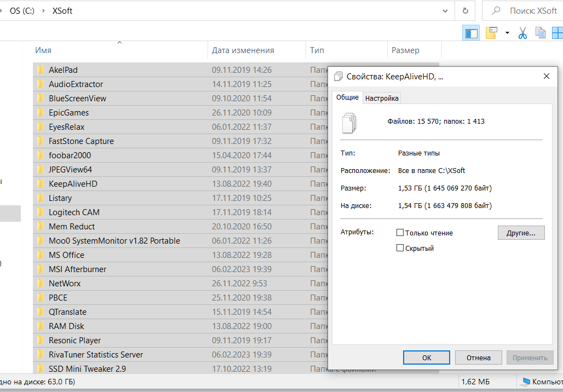The image size is (563, 392).
Task: Click the refresh button in address bar
Action: [x=466, y=11]
